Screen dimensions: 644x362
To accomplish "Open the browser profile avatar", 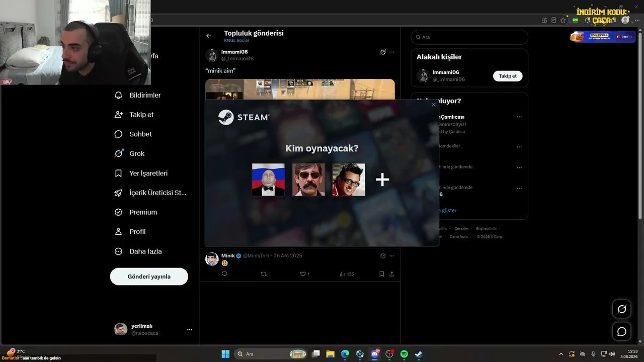I will click(625, 20).
